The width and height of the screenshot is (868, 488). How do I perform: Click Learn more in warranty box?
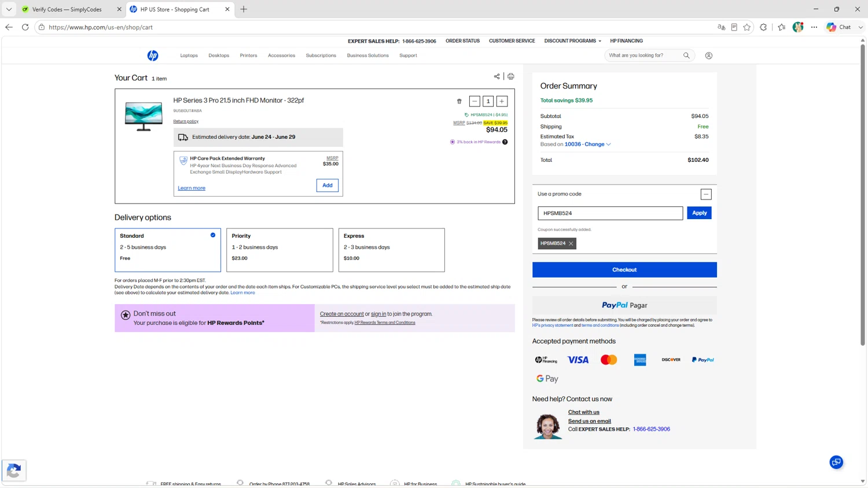pyautogui.click(x=192, y=188)
